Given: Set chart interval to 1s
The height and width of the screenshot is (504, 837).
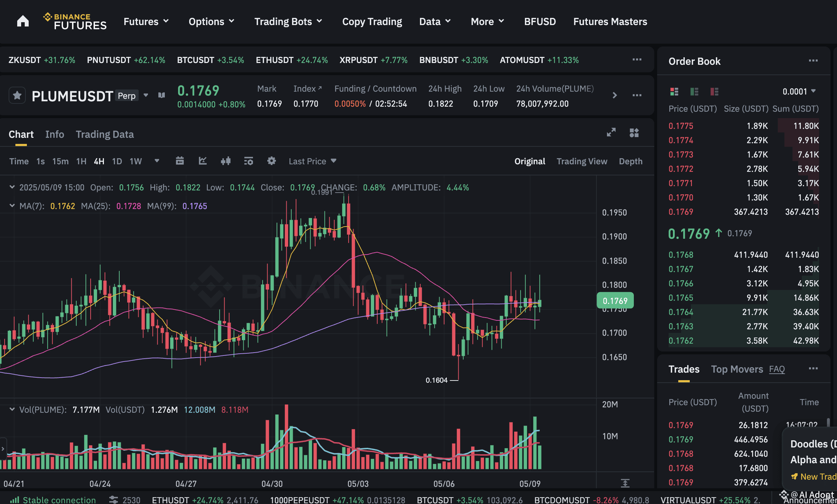Looking at the screenshot, I should pos(40,161).
